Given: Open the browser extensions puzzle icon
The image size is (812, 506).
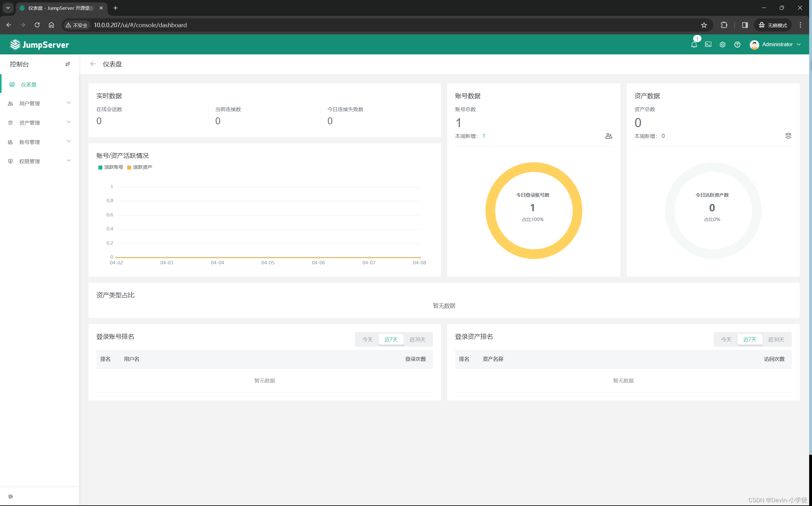Looking at the screenshot, I should 724,25.
